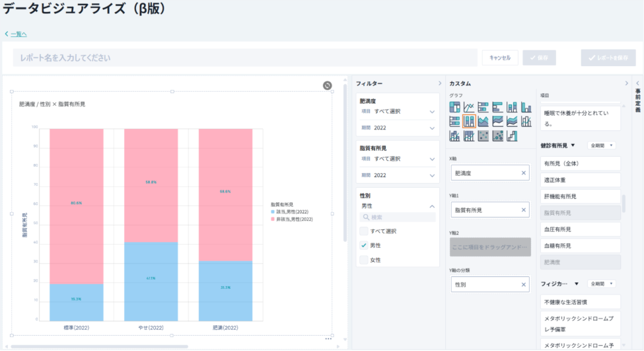Select the overlapping area chart icon

[x=483, y=121]
